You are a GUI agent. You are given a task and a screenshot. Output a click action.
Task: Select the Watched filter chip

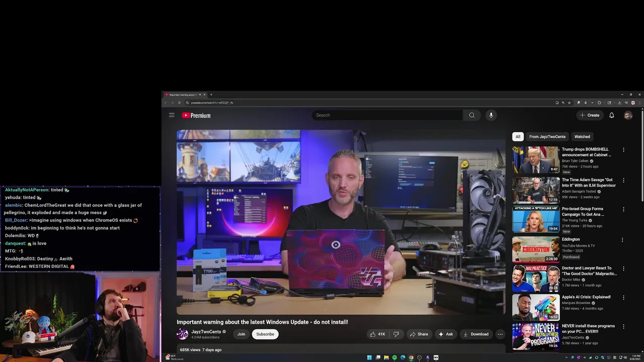click(582, 137)
